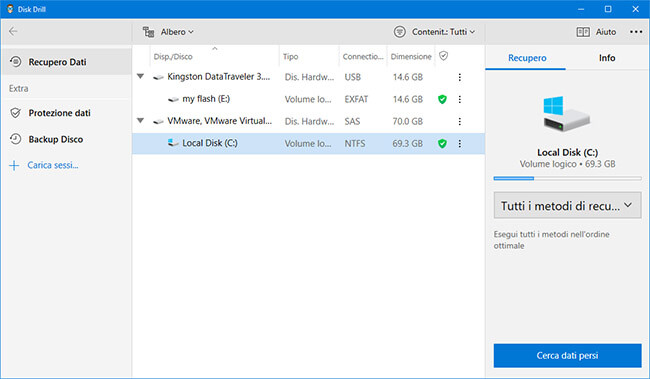The image size is (650, 379).
Task: Maximize the Disk Drill window
Action: [608, 9]
